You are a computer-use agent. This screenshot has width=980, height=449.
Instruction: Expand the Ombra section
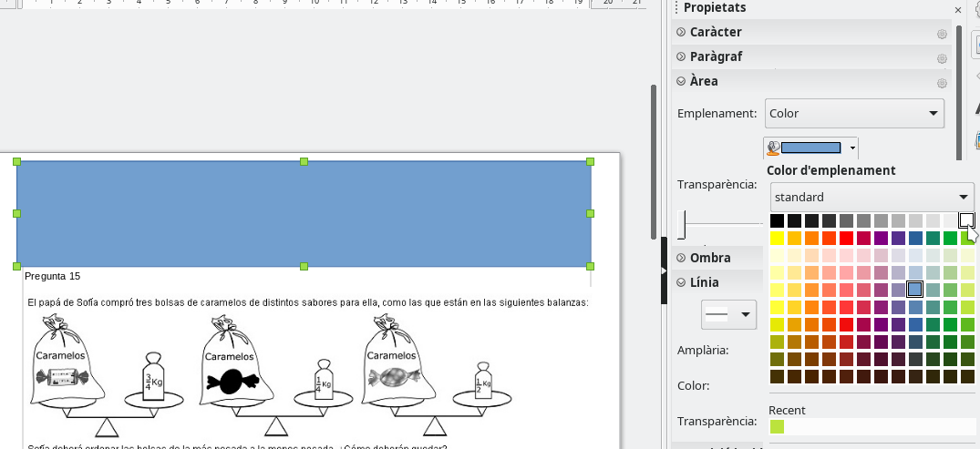tap(681, 257)
